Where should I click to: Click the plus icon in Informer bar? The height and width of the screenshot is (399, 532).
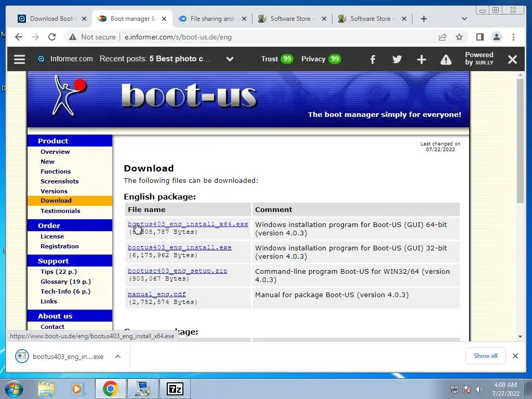point(421,60)
